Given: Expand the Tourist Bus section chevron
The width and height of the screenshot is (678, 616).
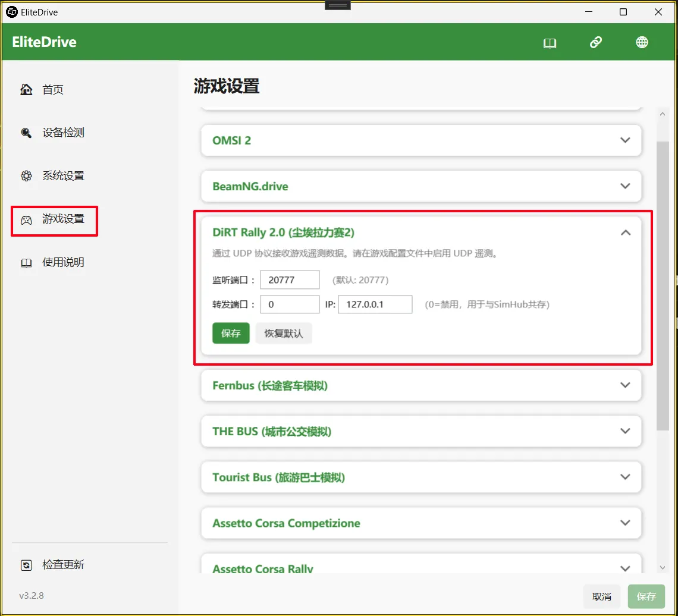Looking at the screenshot, I should (x=625, y=477).
